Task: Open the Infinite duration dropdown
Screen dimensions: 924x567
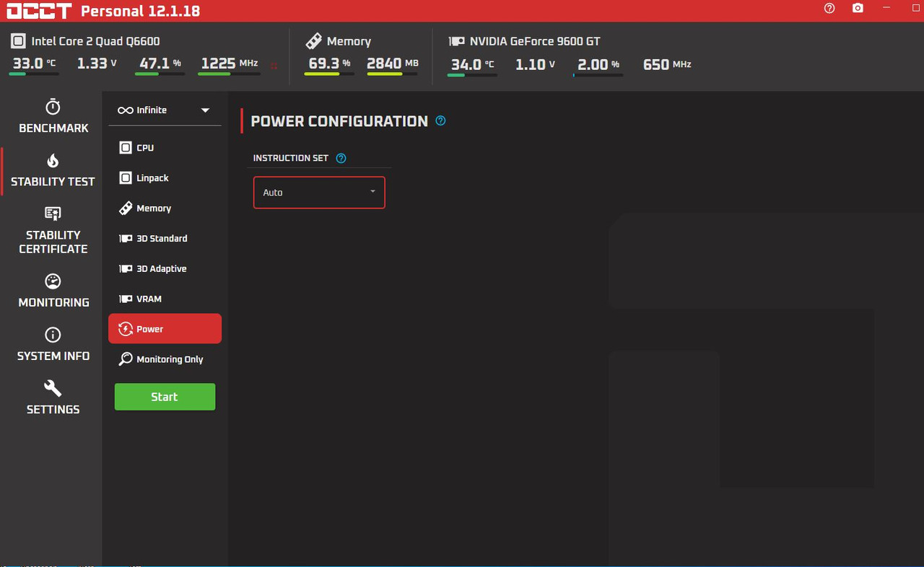Action: tap(165, 110)
